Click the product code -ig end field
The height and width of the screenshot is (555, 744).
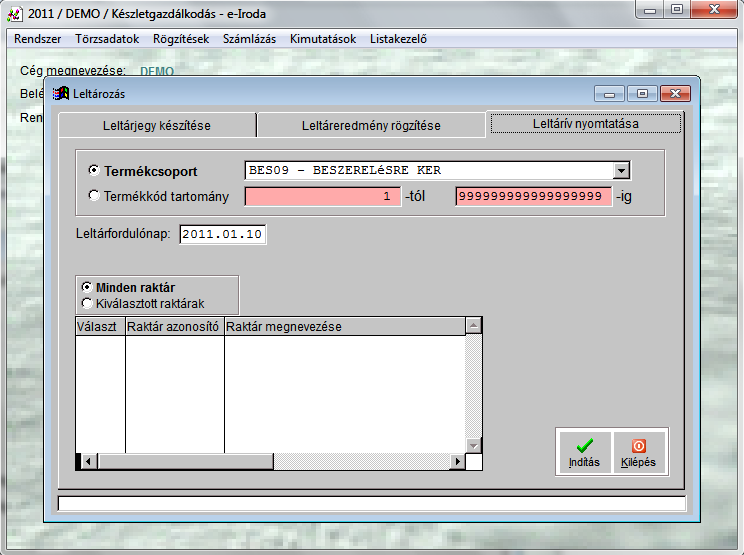point(534,197)
